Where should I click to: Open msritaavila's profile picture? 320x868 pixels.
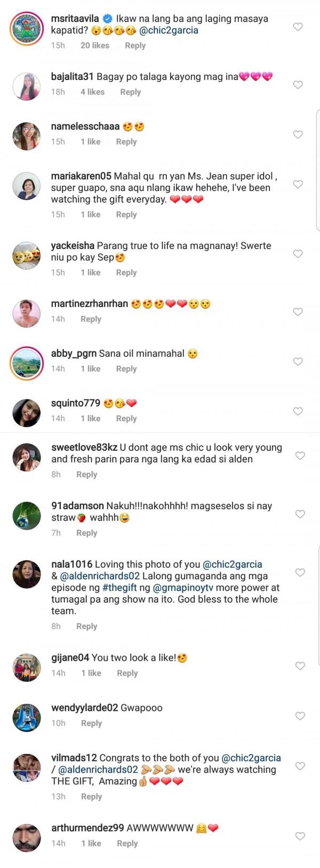[x=26, y=28]
